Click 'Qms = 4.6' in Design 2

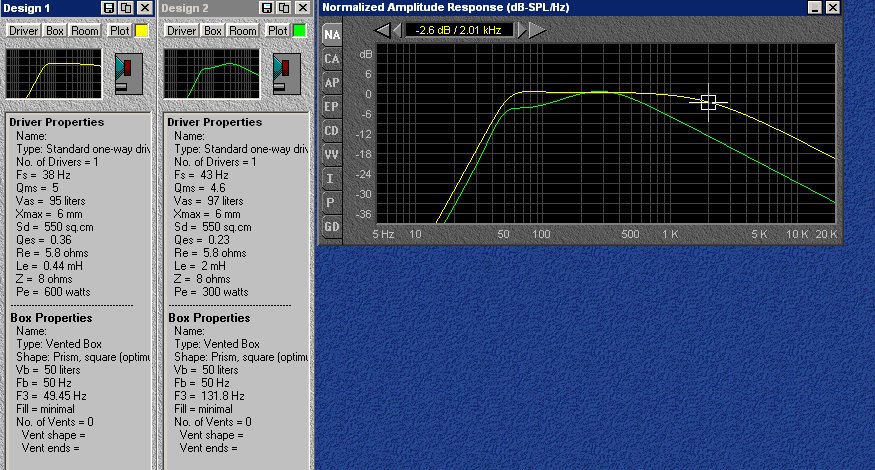click(200, 188)
